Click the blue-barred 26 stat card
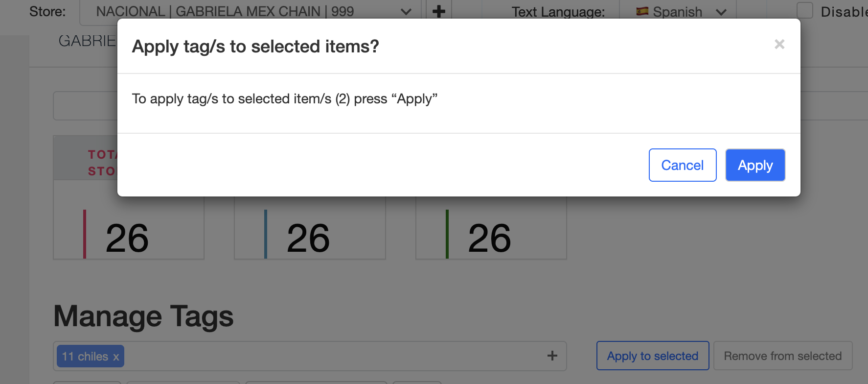Screen dimensions: 868x384 click(x=310, y=228)
